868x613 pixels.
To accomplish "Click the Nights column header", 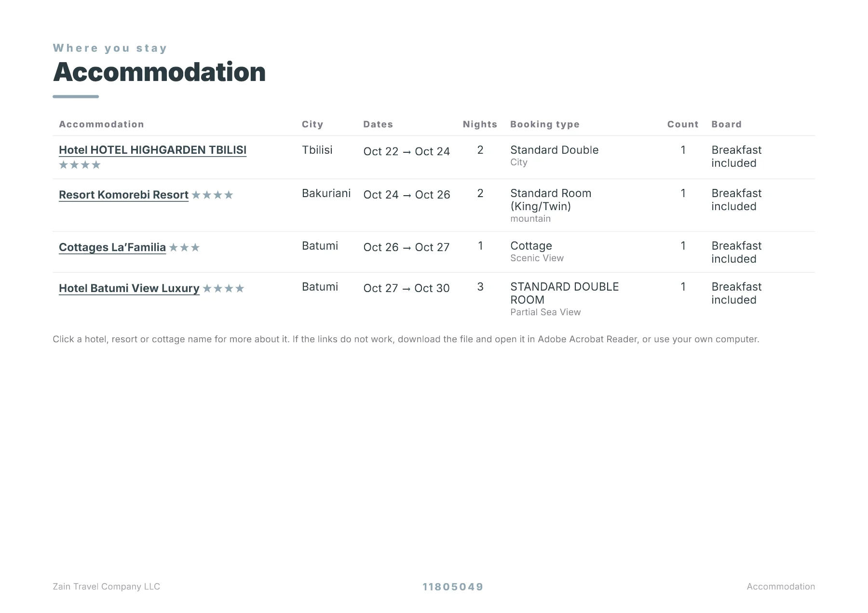I will tap(480, 124).
